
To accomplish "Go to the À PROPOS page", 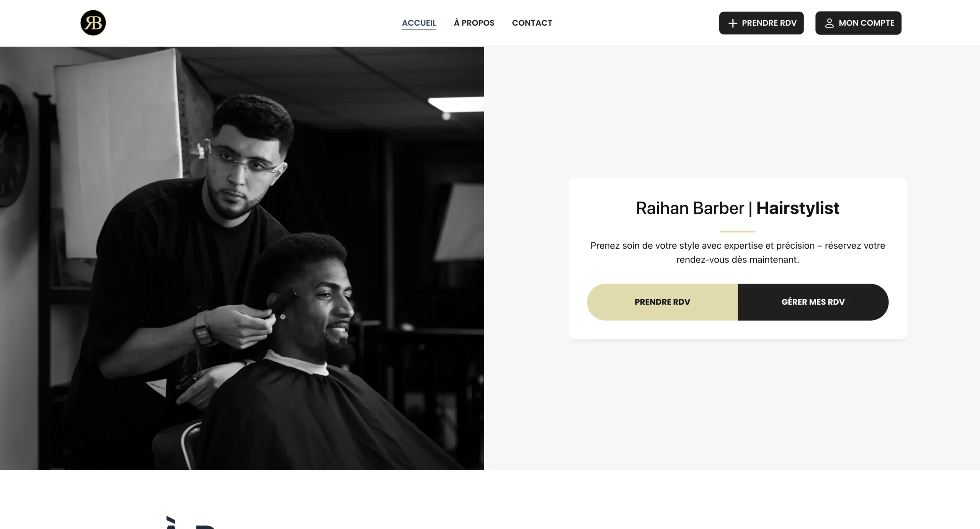I will pos(474,23).
